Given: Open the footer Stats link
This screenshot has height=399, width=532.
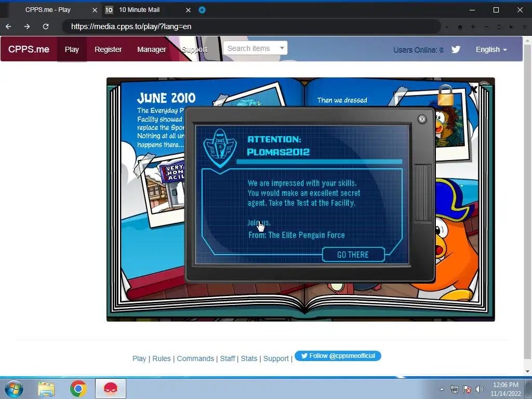Looking at the screenshot, I should [249, 358].
